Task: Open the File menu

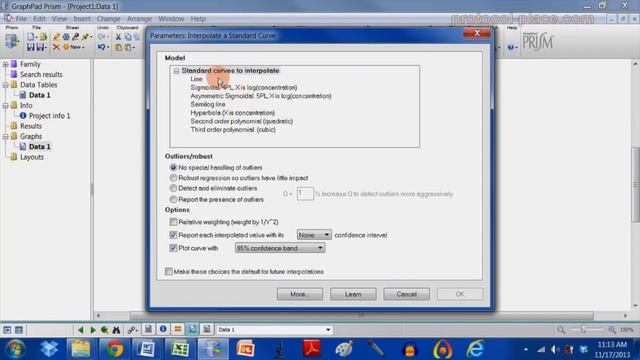Action: pyautogui.click(x=21, y=19)
